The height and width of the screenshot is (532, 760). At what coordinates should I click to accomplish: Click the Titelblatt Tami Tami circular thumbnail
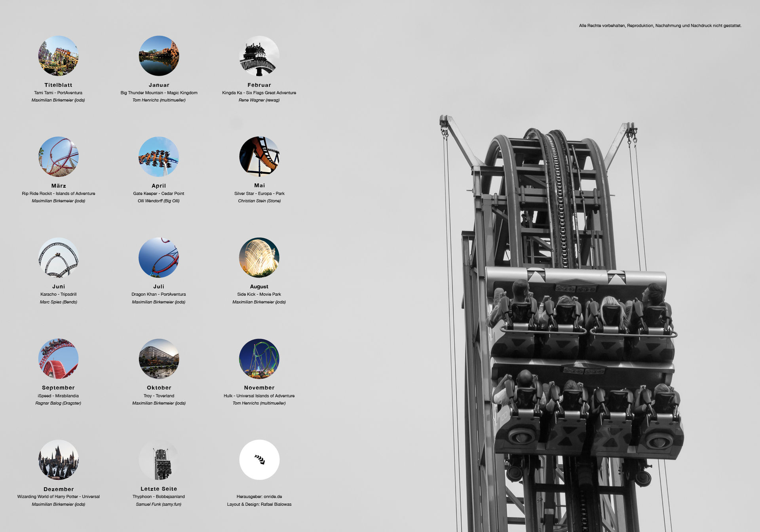(x=58, y=56)
